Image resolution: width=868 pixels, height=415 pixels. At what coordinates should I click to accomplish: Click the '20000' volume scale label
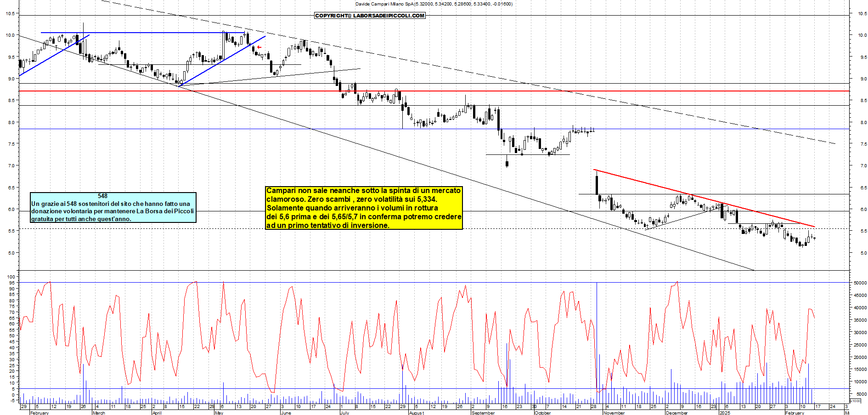pos(860,358)
